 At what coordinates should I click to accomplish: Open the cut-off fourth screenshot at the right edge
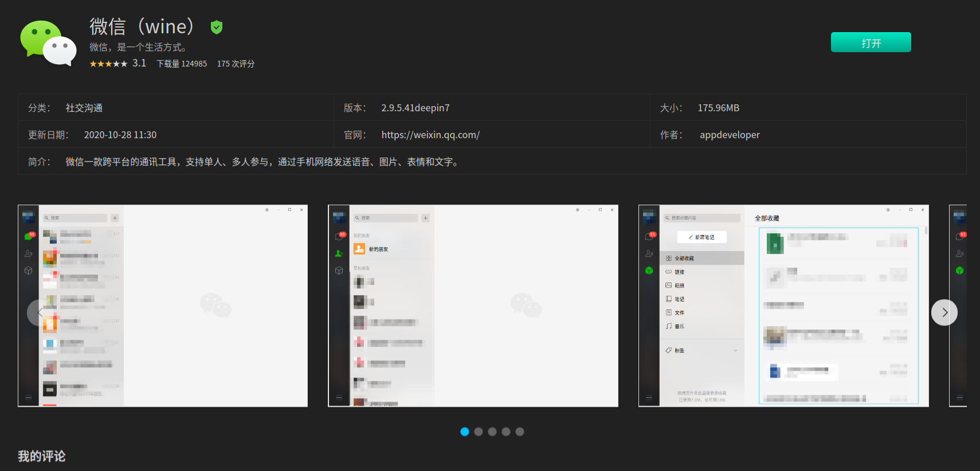958,306
